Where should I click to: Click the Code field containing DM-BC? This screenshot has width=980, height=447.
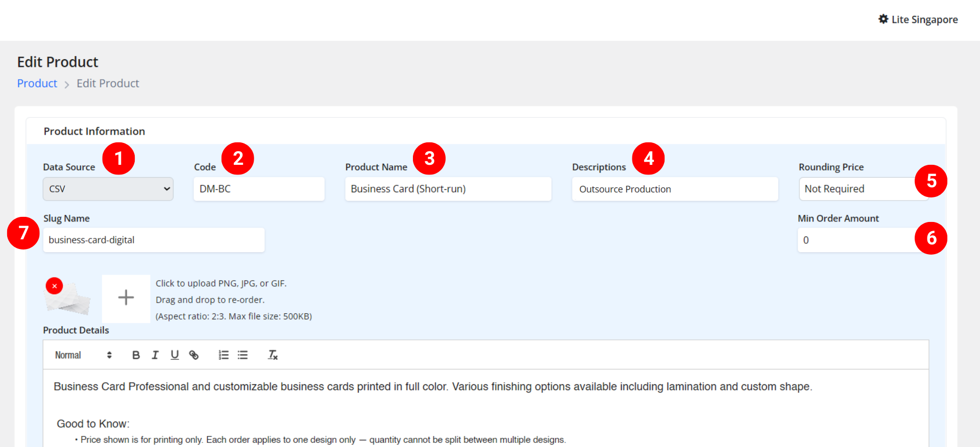[x=259, y=189]
